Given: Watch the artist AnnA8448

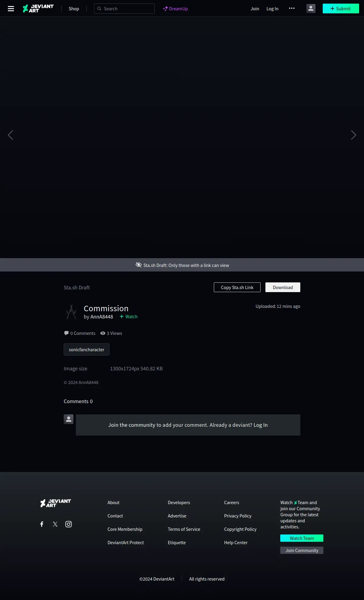Looking at the screenshot, I should tap(129, 316).
